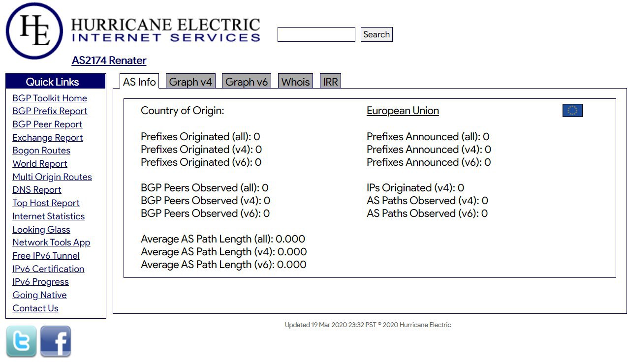Click 'Prefixes Originated (v4): 0' text
The width and height of the screenshot is (628, 364).
(x=201, y=150)
